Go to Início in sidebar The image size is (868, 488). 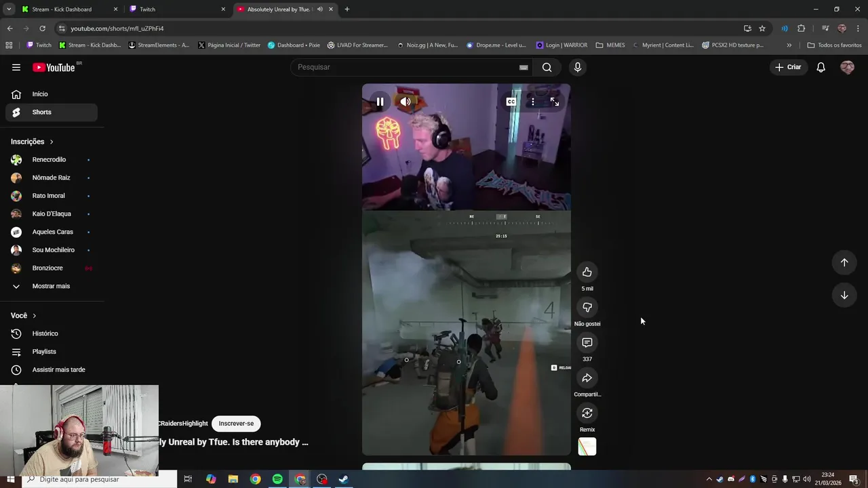[x=52, y=94]
